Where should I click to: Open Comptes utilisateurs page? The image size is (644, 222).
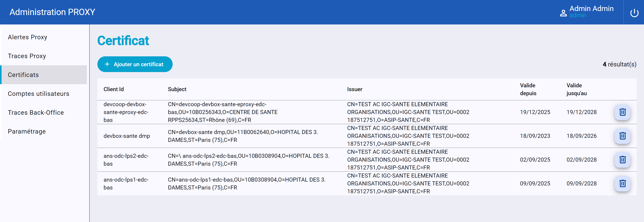[x=39, y=94]
